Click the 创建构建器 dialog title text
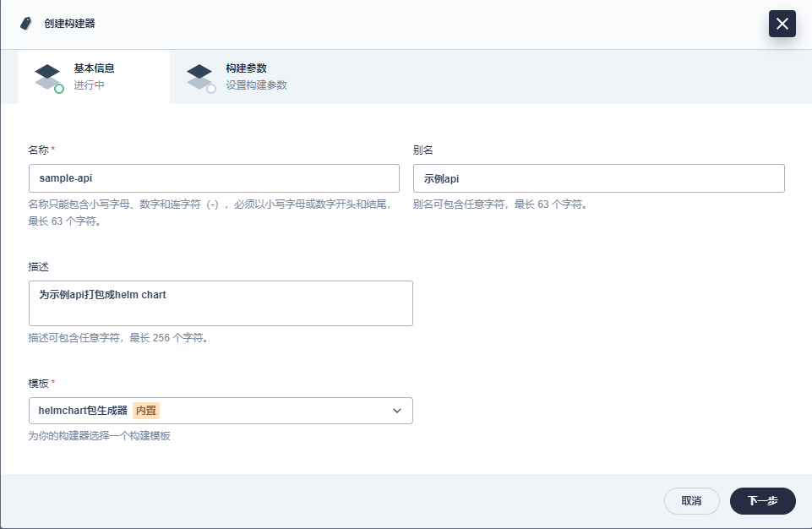 [69, 24]
